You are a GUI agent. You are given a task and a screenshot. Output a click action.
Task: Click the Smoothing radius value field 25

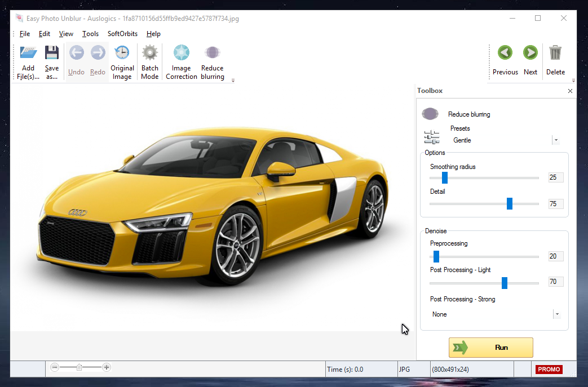click(x=556, y=177)
